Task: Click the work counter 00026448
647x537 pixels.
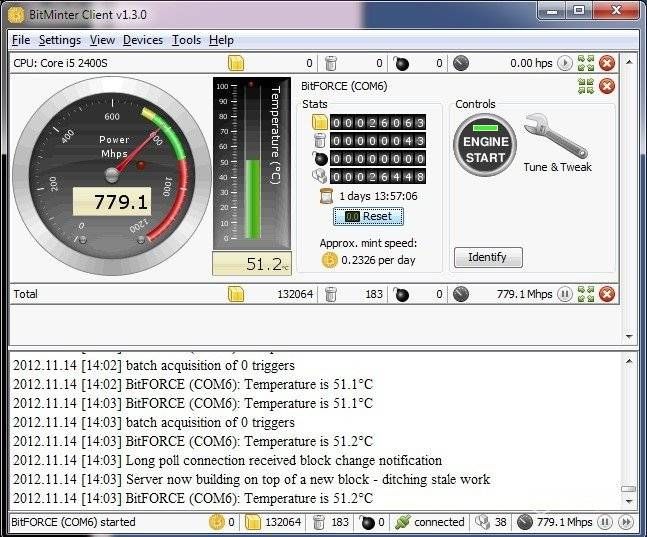Action: click(x=378, y=177)
